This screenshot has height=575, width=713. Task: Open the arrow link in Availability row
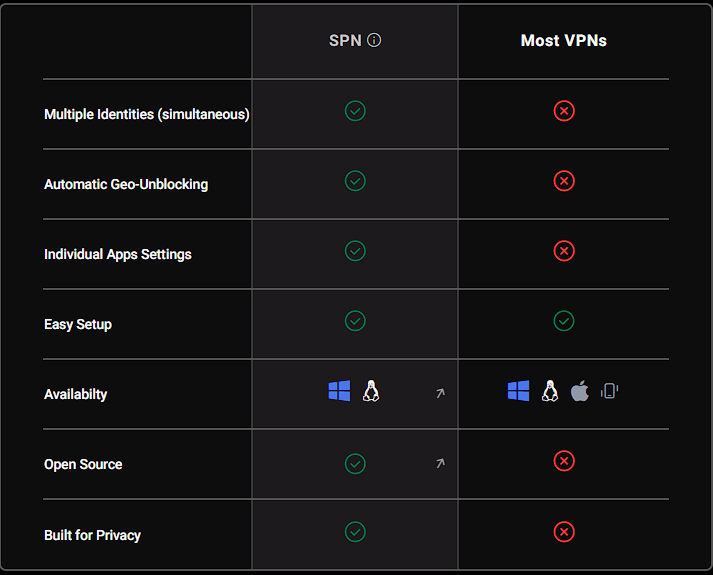point(440,393)
